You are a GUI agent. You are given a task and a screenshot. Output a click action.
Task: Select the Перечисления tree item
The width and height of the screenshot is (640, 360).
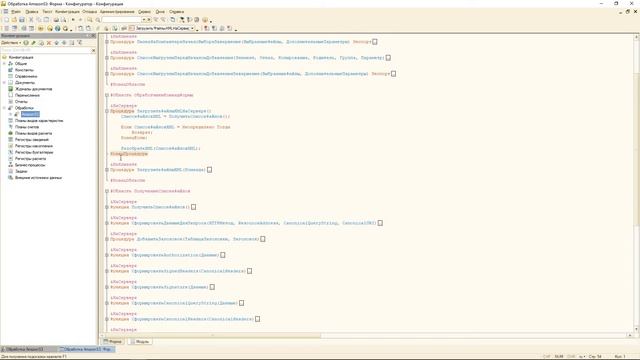(x=27, y=95)
